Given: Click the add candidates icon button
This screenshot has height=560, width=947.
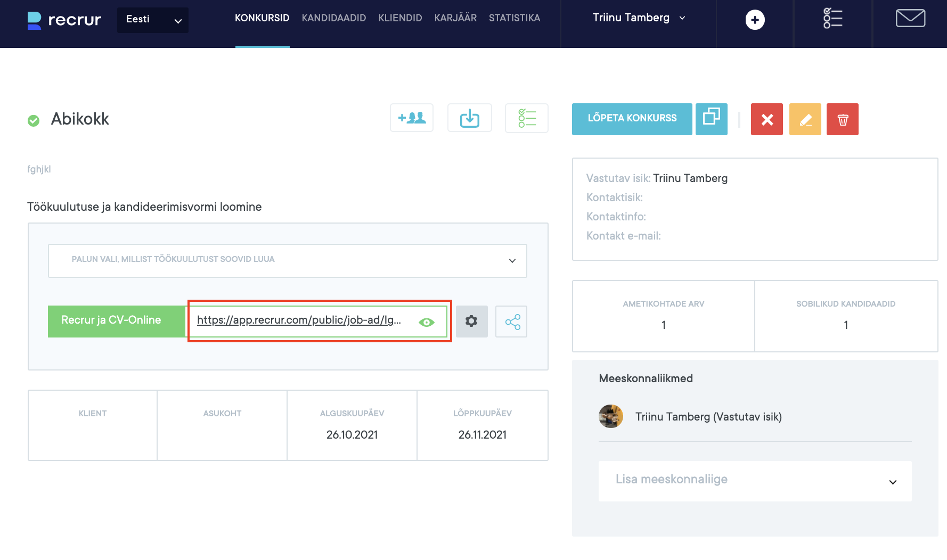Looking at the screenshot, I should coord(412,118).
